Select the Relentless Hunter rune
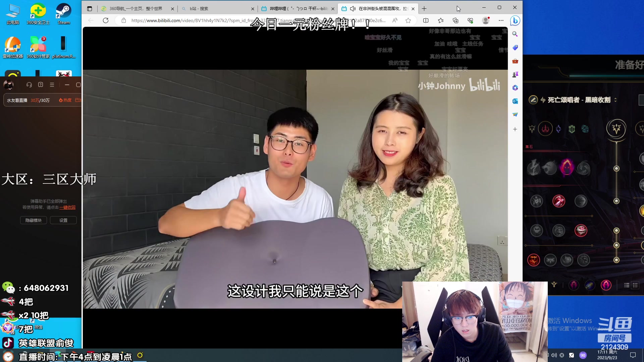The image size is (644, 362). coord(567,260)
